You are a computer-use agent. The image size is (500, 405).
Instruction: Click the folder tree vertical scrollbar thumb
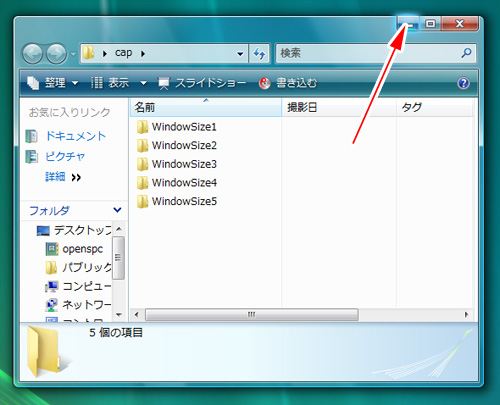[x=118, y=258]
